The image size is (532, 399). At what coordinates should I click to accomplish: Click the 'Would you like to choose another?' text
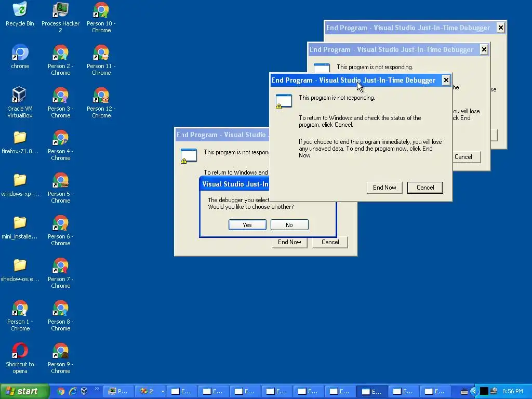(x=251, y=207)
